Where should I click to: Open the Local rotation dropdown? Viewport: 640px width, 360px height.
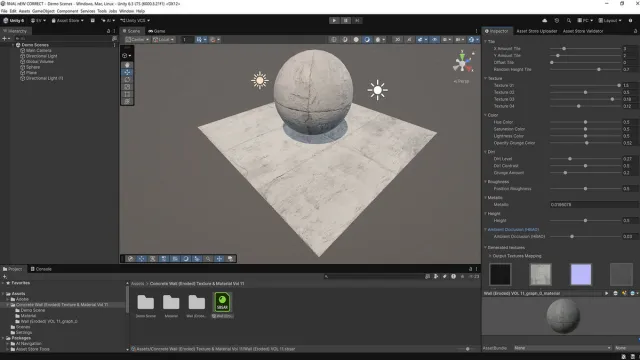(163, 40)
